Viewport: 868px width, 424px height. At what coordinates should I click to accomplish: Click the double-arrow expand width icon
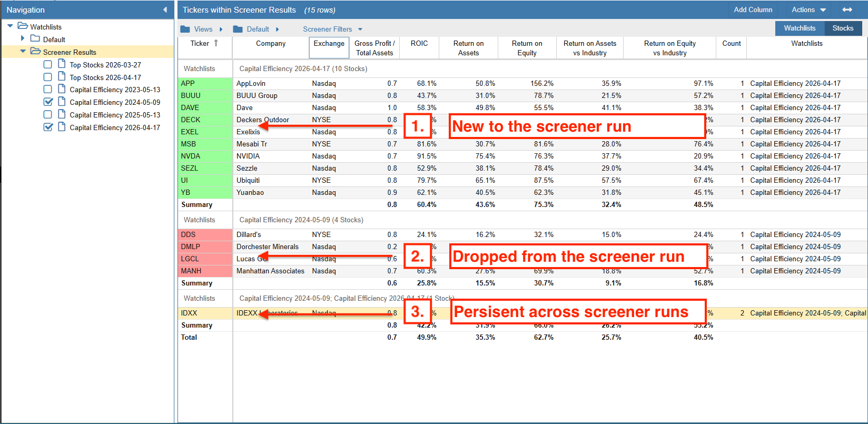point(847,9)
